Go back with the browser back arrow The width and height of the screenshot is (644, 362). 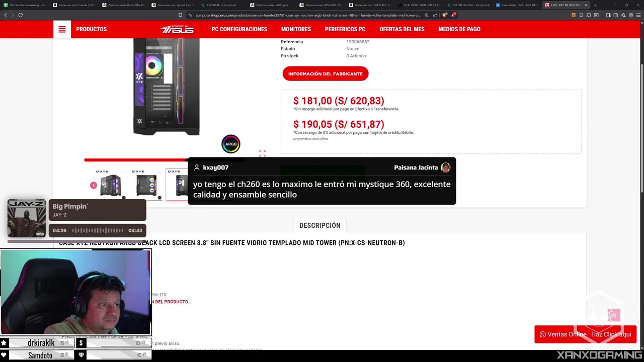click(6, 15)
